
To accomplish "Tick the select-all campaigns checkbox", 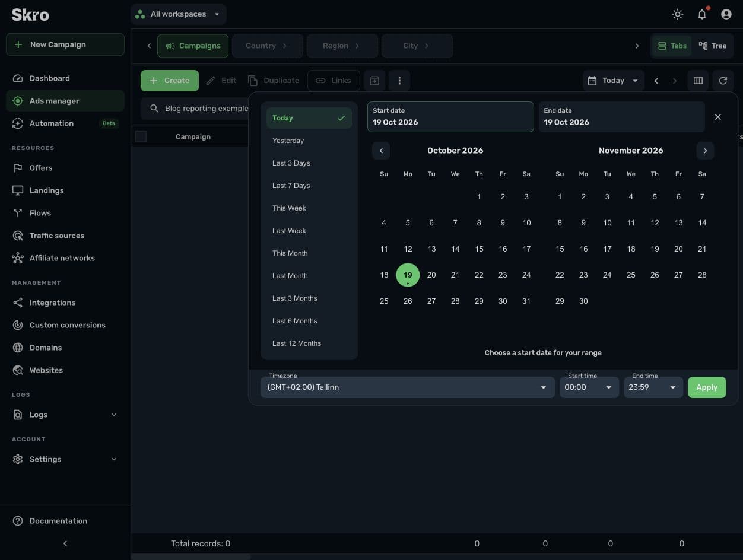I will click(141, 136).
